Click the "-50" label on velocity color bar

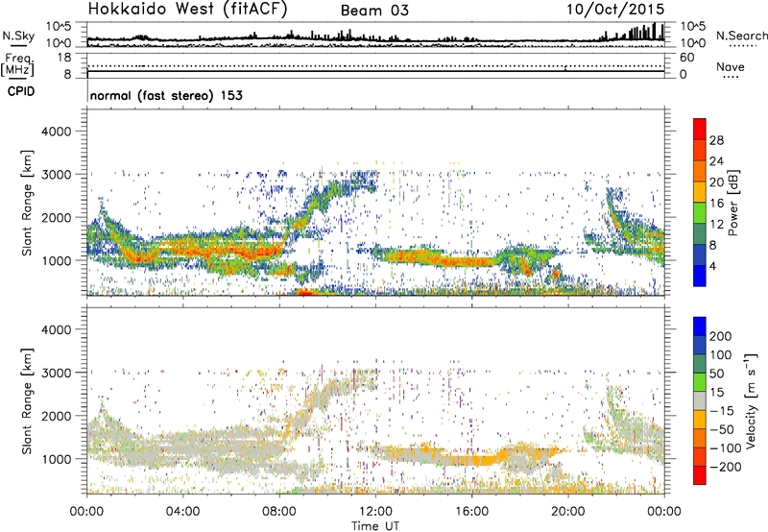pyautogui.click(x=721, y=429)
